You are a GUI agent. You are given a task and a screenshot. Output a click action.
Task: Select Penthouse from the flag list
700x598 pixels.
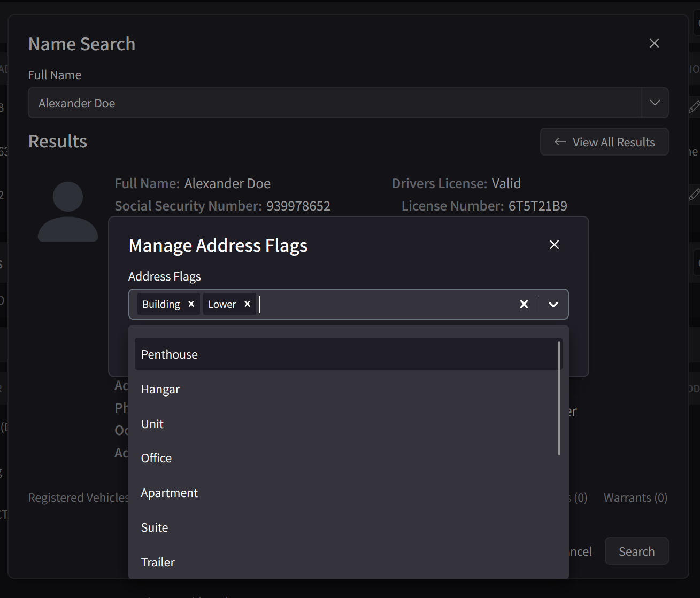point(170,354)
